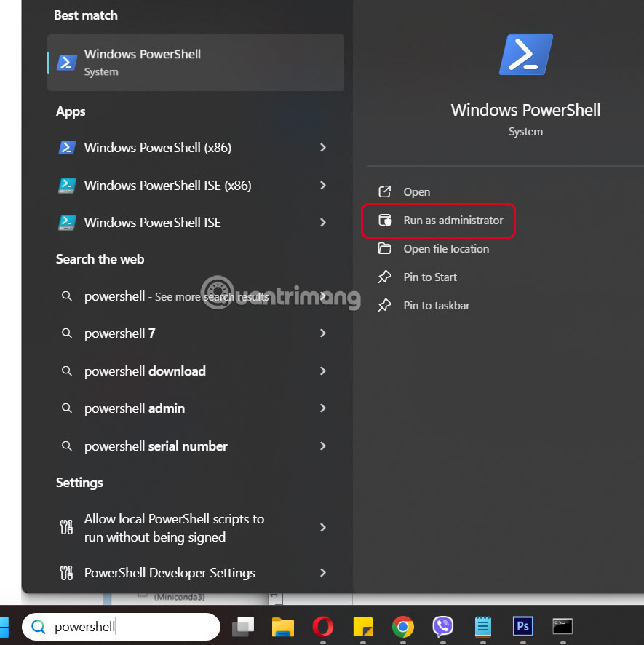The height and width of the screenshot is (645, 644).
Task: Open 'Allow local PowerShell scripts to run' setting
Action: [x=173, y=528]
